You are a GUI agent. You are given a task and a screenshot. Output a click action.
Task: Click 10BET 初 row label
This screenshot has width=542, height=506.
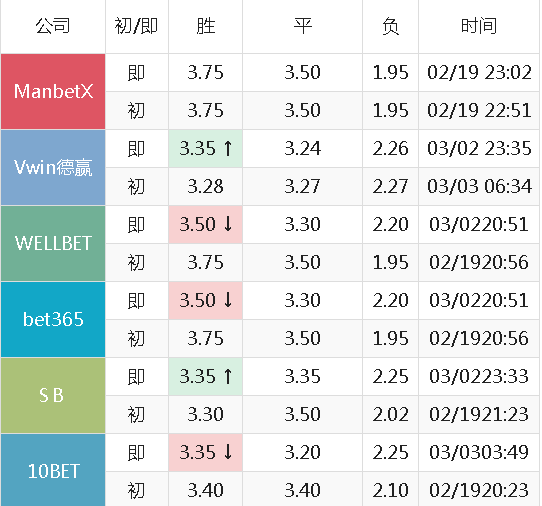coord(137,490)
